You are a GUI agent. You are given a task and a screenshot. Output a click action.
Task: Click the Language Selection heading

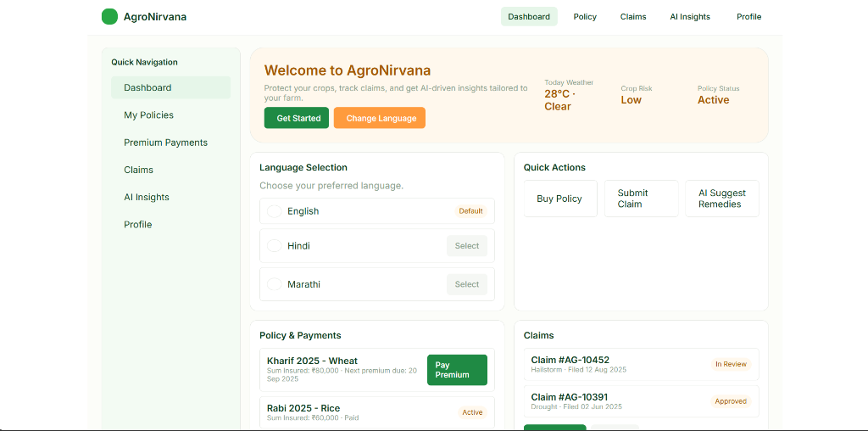point(303,167)
